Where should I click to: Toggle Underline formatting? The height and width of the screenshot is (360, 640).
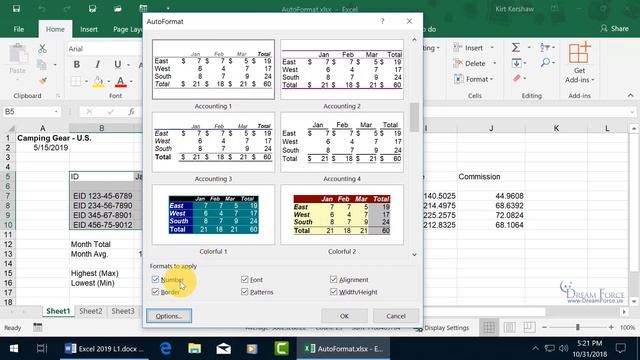(117, 64)
